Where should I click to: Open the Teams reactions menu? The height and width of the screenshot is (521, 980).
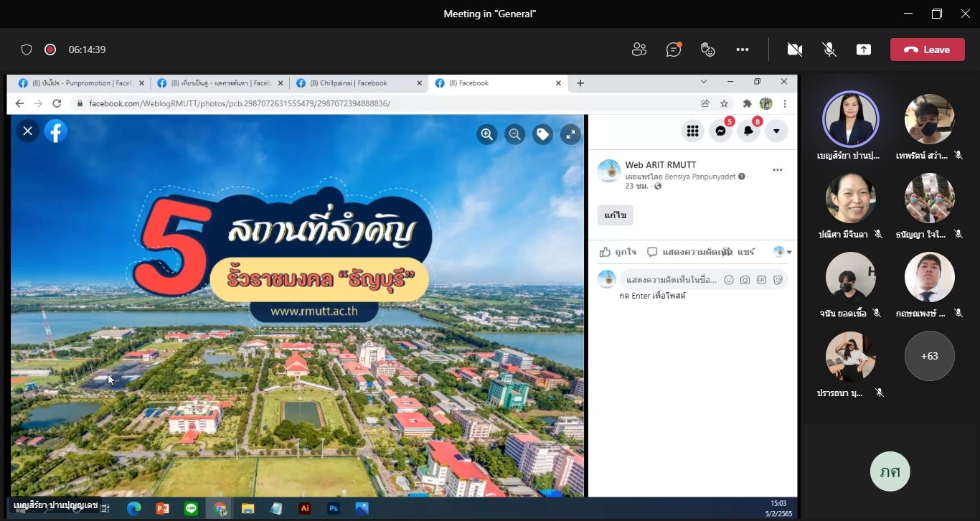(x=708, y=50)
